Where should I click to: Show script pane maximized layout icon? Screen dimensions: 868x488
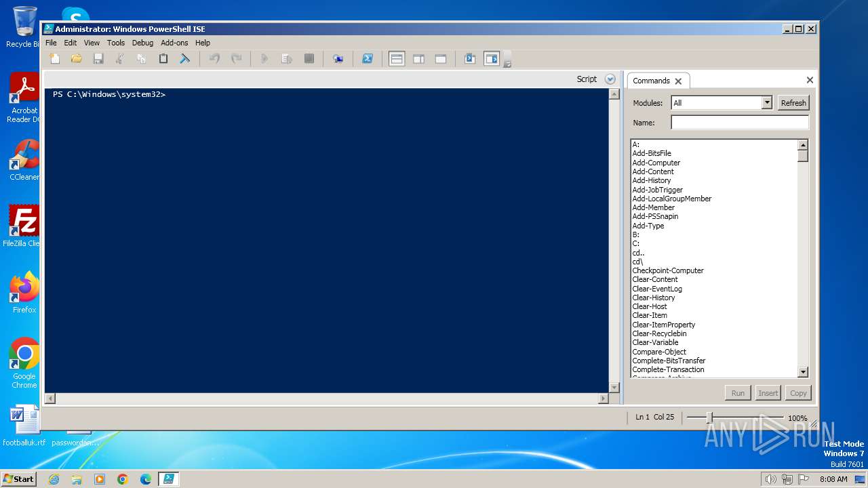[441, 59]
